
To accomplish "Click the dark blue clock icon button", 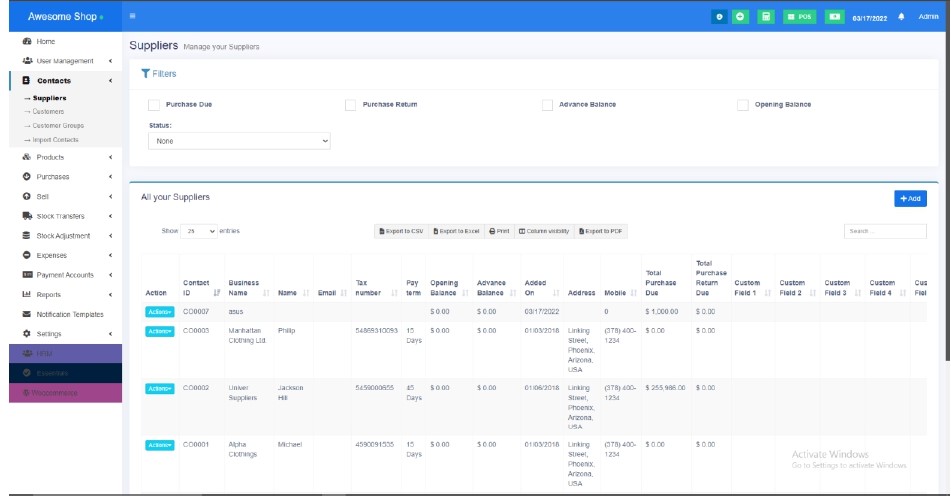I will (719, 17).
